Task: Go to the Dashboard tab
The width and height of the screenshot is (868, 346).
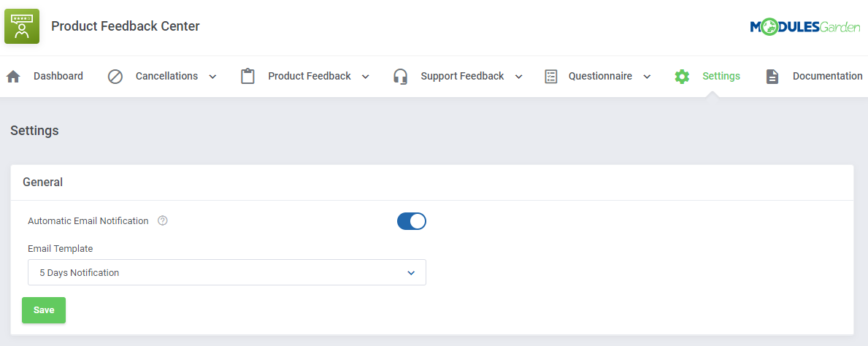Action: [x=58, y=77]
